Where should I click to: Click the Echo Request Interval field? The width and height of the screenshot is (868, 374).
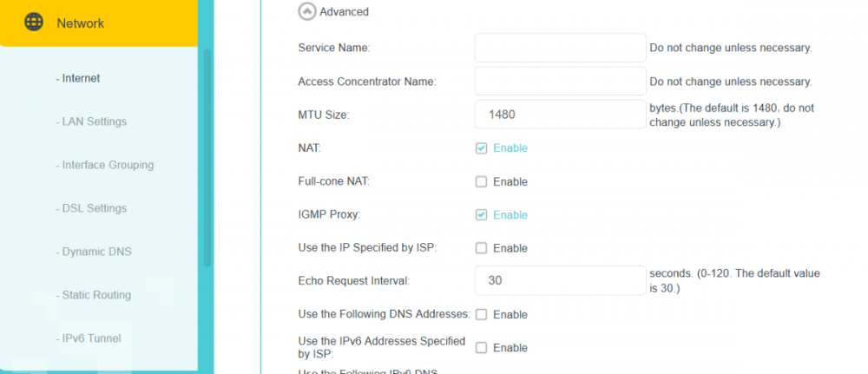[560, 280]
